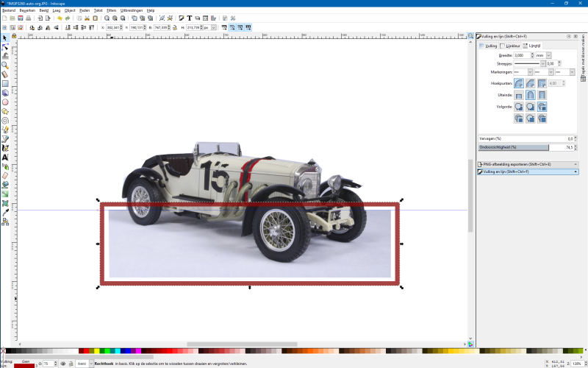588x368 pixels.
Task: Activate the Zoom magnifier tool
Action: [x=5, y=65]
